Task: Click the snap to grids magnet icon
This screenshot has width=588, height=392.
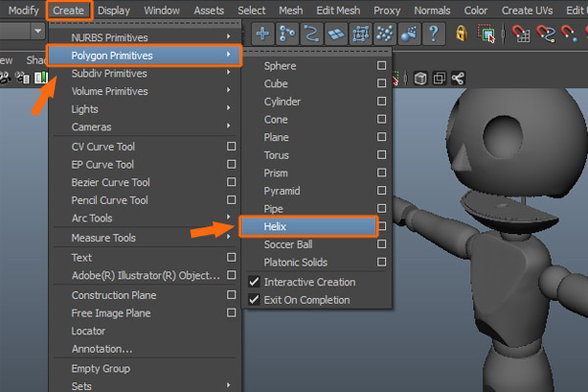Action: tap(519, 33)
